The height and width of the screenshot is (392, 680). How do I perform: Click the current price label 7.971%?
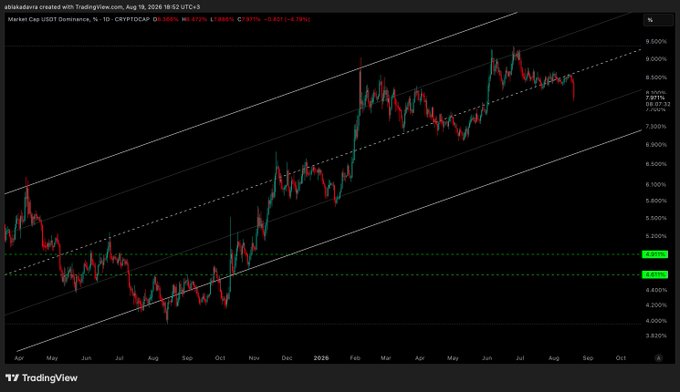pos(655,98)
